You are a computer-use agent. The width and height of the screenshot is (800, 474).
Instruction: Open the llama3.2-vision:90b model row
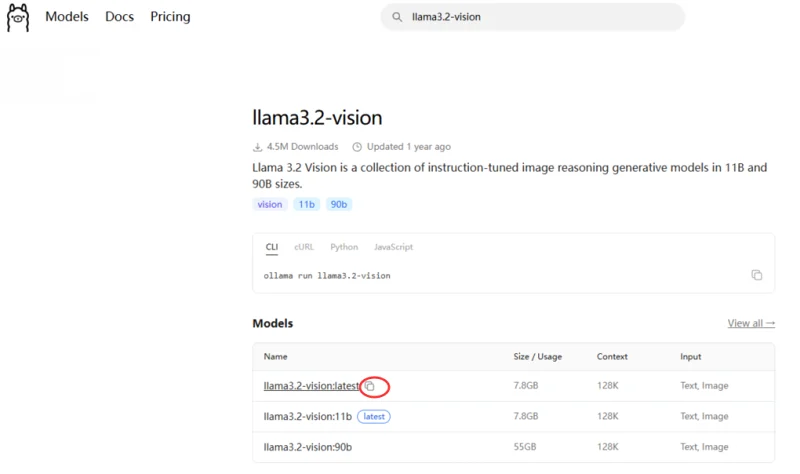tap(513, 447)
